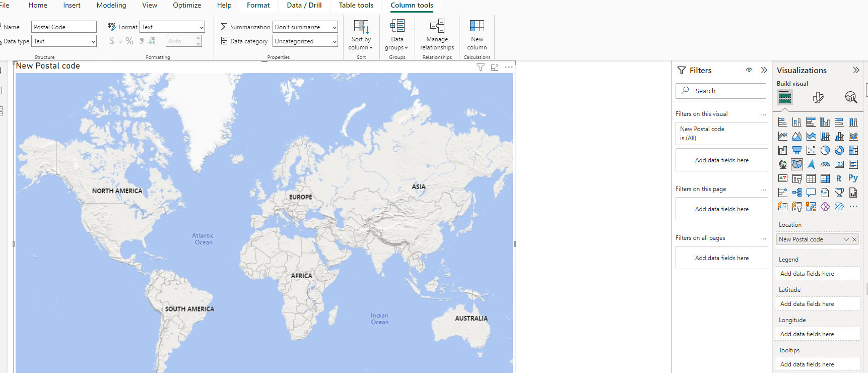Expand New Postal code field chevron in Location
868x373 pixels.
[x=846, y=239]
